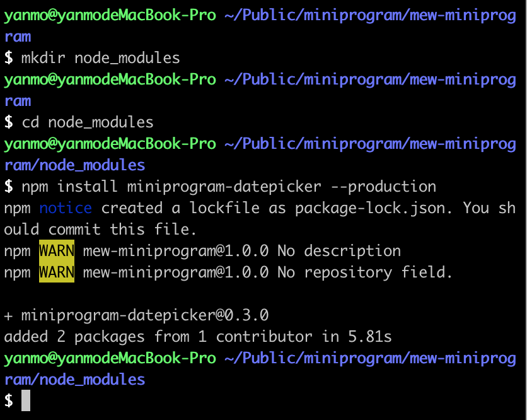Click the last 'ram/node_modules' path segment
The height and width of the screenshot is (420, 527).
[x=74, y=380]
